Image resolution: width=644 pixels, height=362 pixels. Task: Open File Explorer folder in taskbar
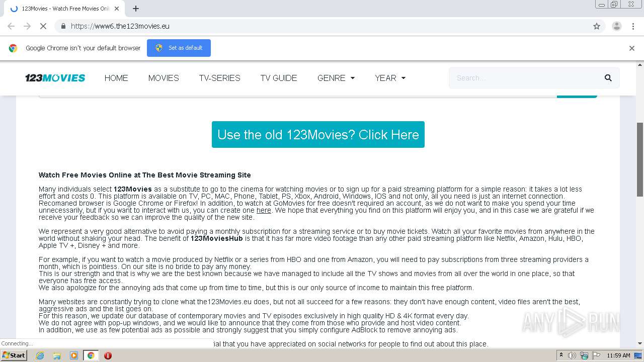tap(57, 355)
